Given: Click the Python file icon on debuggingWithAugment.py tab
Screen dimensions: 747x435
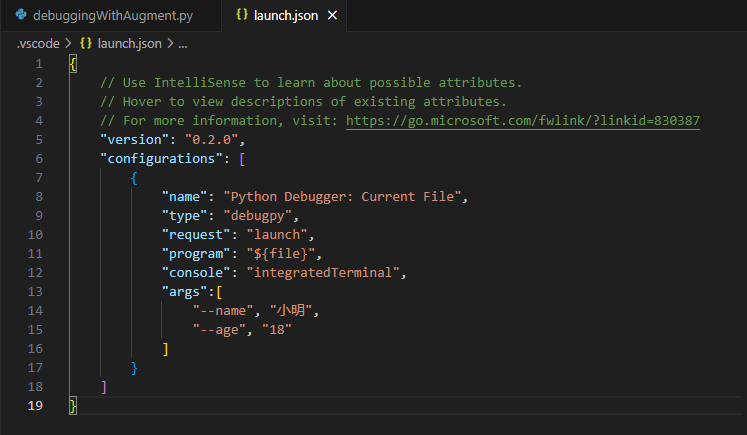Looking at the screenshot, I should click(x=21, y=15).
